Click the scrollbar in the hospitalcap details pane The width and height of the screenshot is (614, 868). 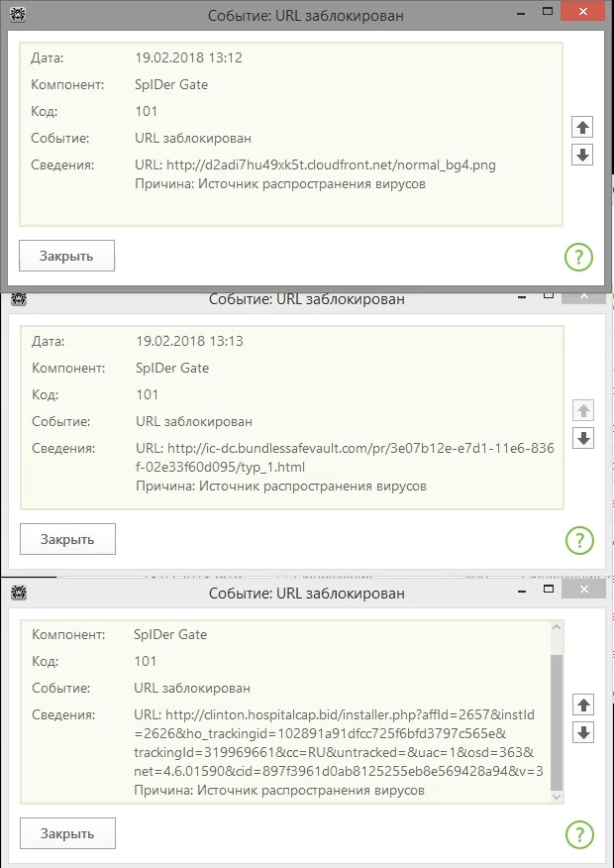click(557, 721)
